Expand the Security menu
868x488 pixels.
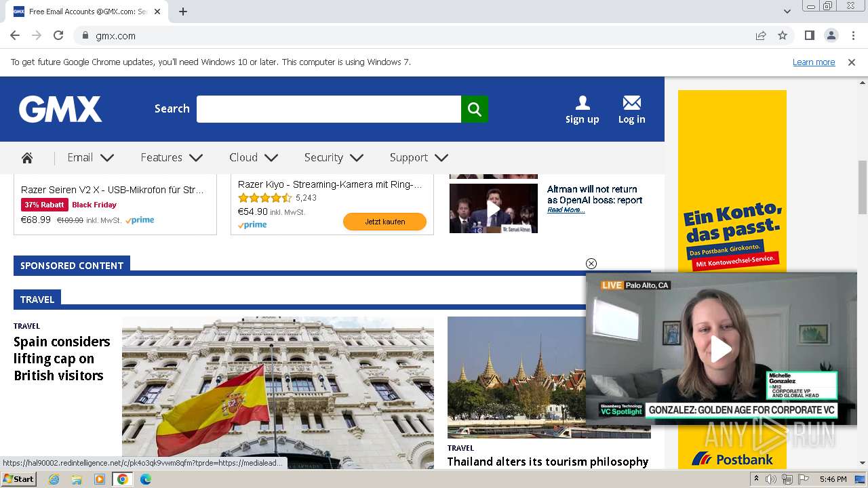(x=334, y=158)
